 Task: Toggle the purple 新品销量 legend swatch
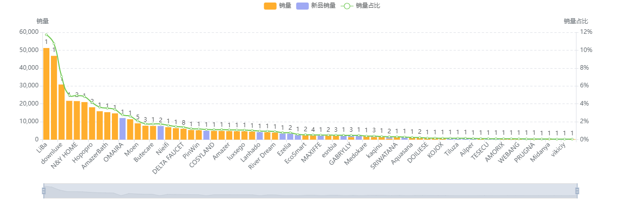302,6
